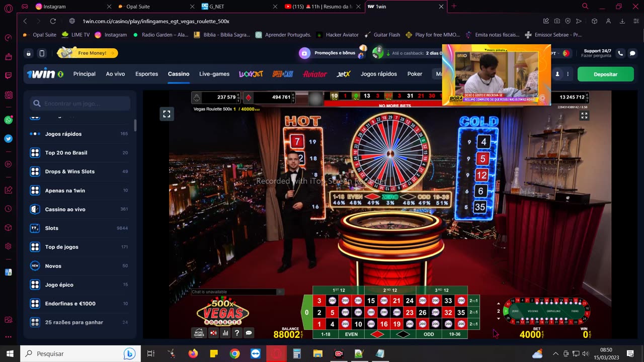Open Live-games in the navigation bar
644x362 pixels.
(x=214, y=74)
